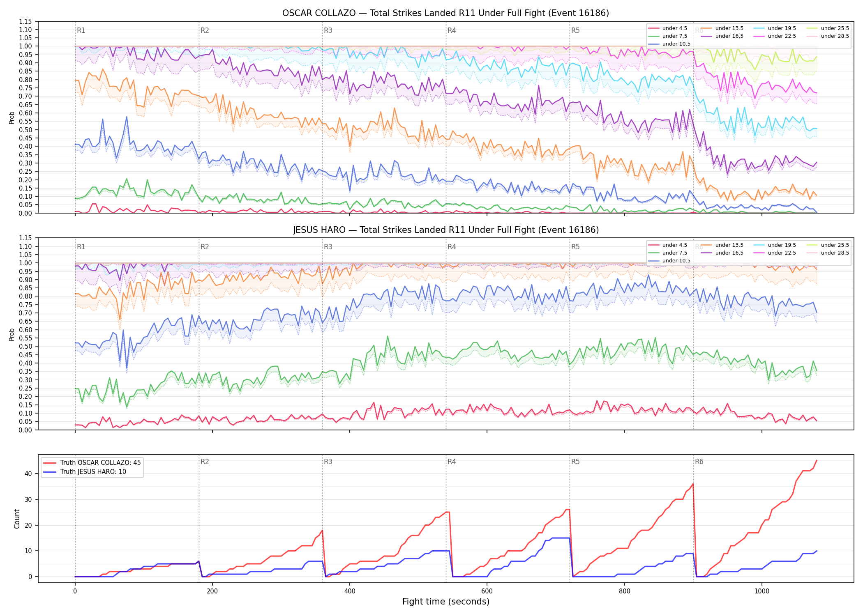Image resolution: width=863 pixels, height=616 pixels.
Task: Click R4 marker in Oscar Collazo chart
Action: (x=452, y=30)
